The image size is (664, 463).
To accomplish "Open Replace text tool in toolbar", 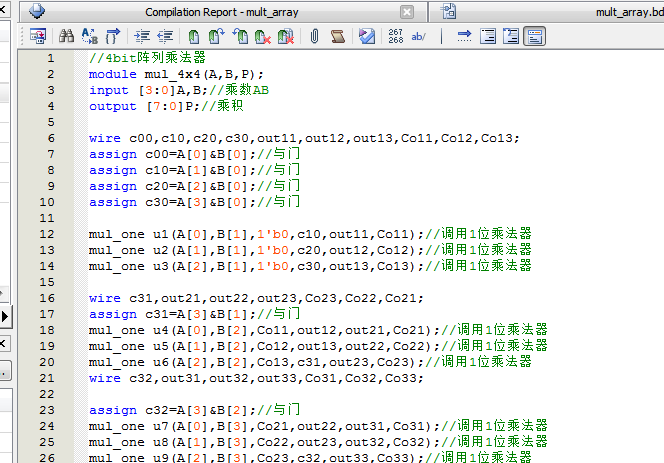I will pyautogui.click(x=89, y=37).
